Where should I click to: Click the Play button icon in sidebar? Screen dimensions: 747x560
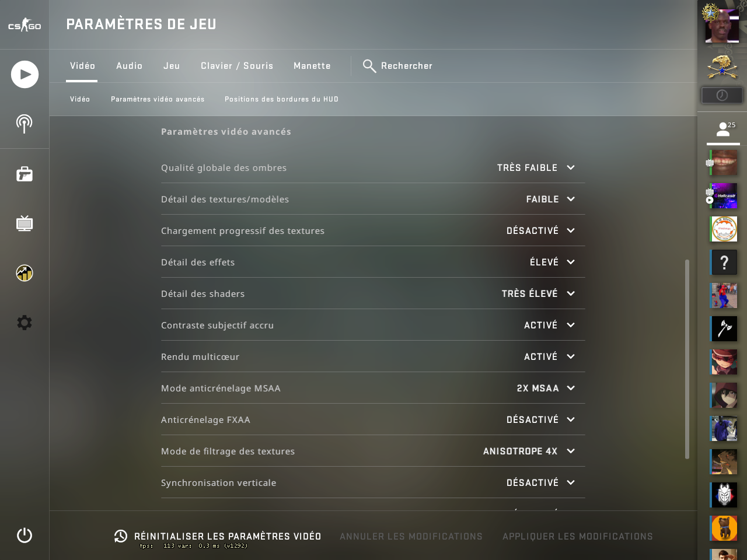25,75
